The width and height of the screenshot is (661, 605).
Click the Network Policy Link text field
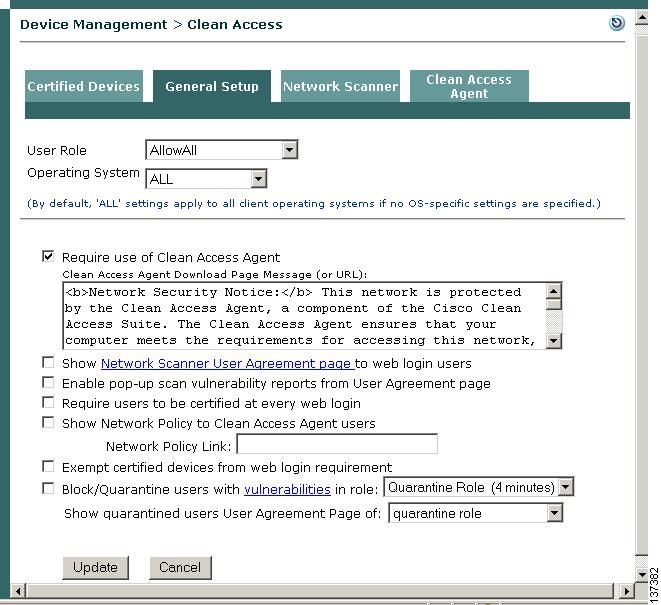pos(336,445)
